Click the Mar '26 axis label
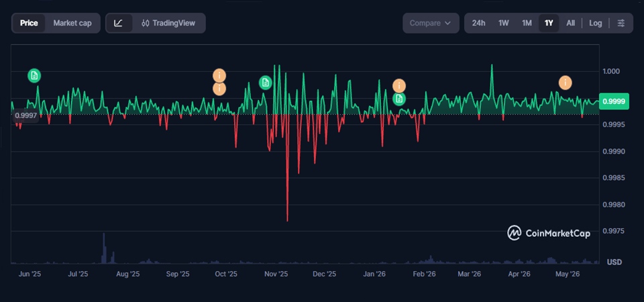 coord(470,274)
